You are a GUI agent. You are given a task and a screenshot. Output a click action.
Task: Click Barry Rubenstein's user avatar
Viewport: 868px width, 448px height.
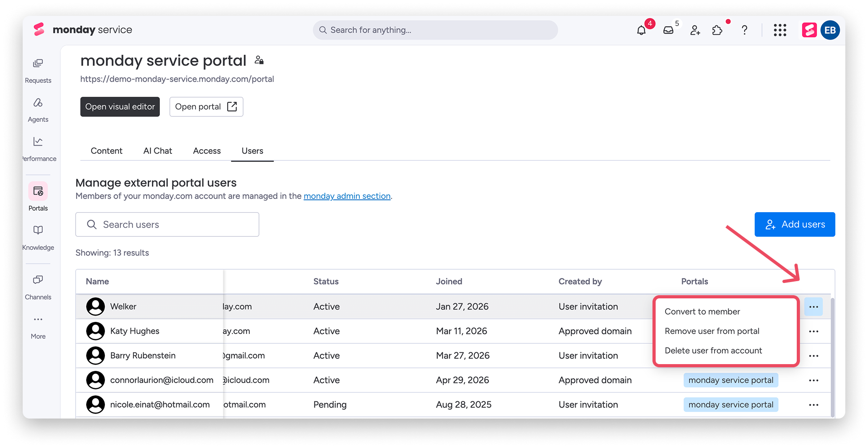coord(96,355)
